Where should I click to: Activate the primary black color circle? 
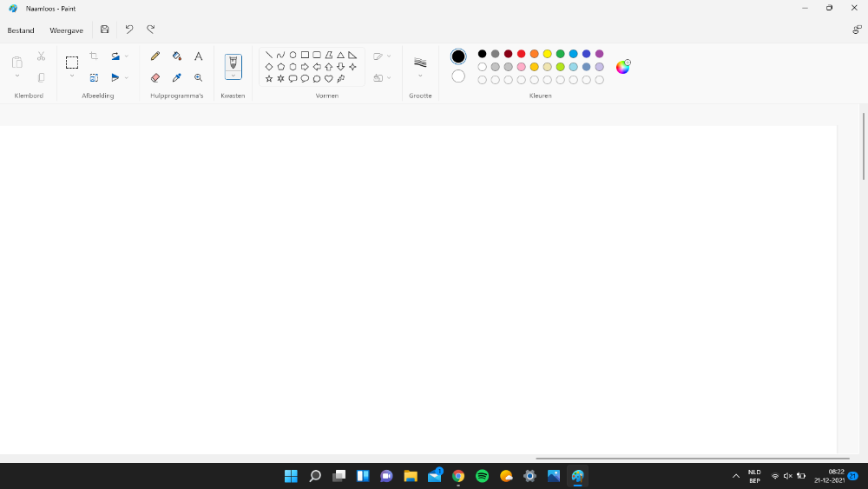(458, 56)
